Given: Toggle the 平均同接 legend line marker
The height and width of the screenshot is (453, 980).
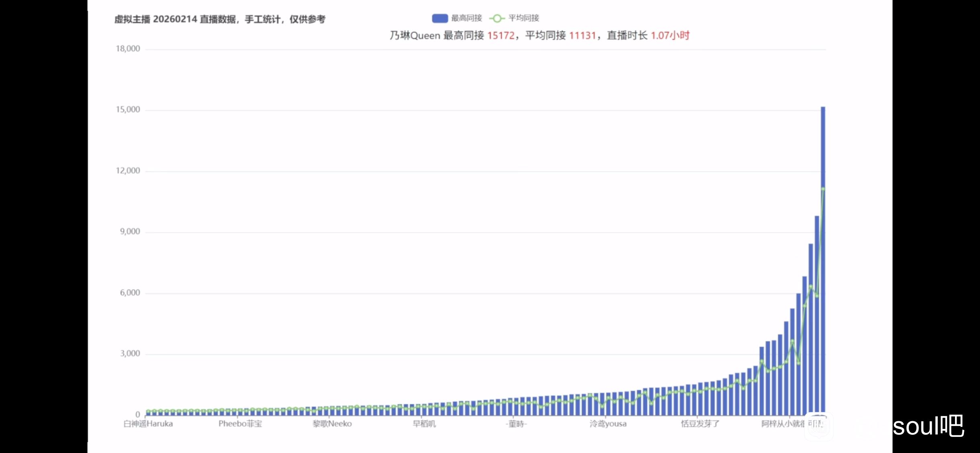Looking at the screenshot, I should pyautogui.click(x=497, y=18).
